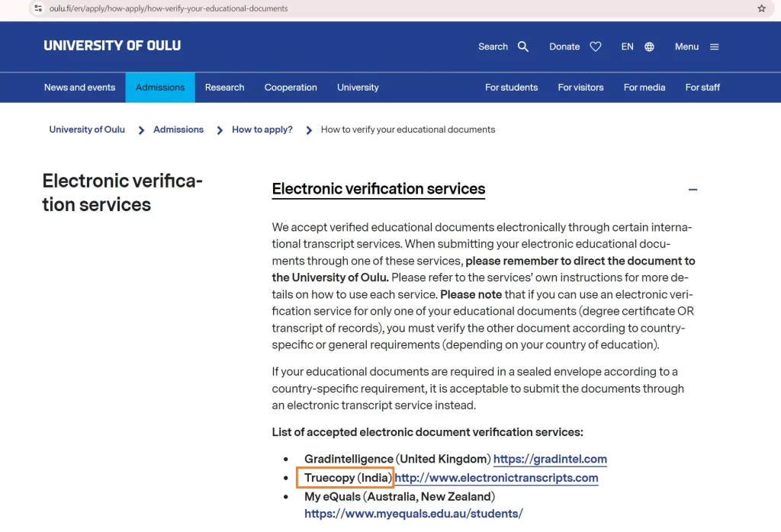Open site info icon in address bar
Screen dimensions: 781x532
tap(38, 8)
